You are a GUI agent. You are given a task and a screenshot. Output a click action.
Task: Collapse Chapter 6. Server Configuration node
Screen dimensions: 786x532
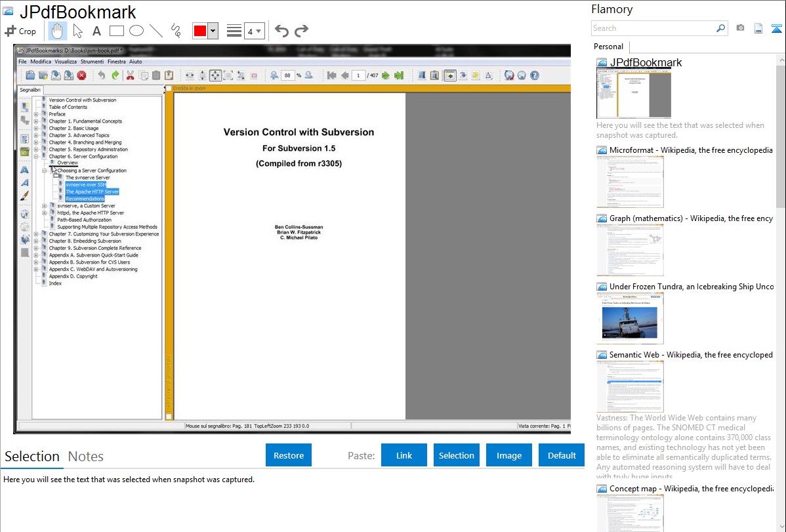tap(36, 156)
